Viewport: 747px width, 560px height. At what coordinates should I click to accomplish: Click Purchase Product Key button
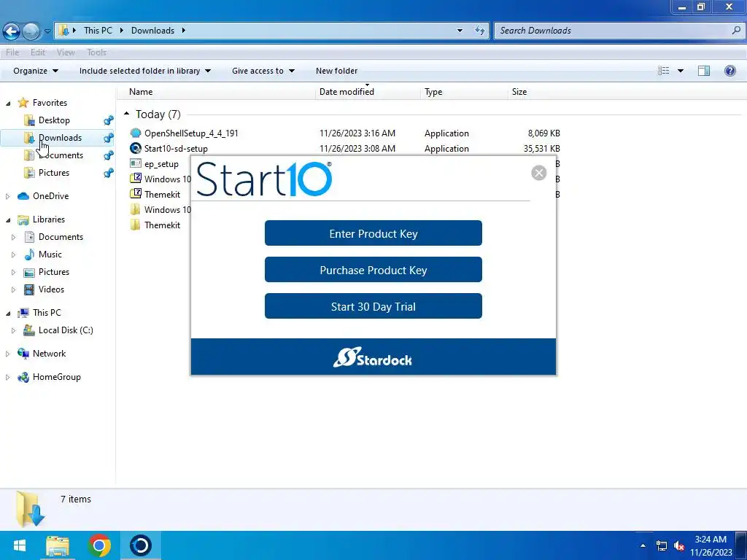pyautogui.click(x=373, y=270)
